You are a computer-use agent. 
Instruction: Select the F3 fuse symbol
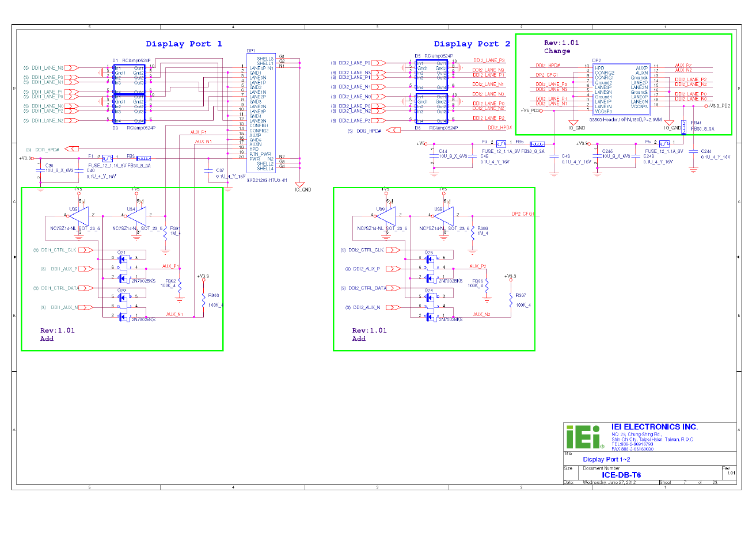(x=501, y=144)
